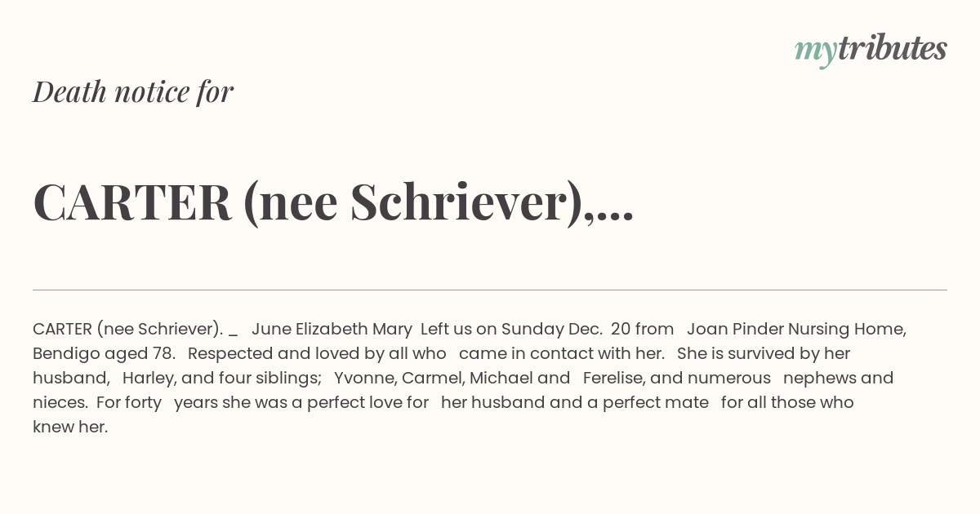Click 'Bendigo aged 78' in the notice
Screen dimensions: 980x514
tap(102, 353)
